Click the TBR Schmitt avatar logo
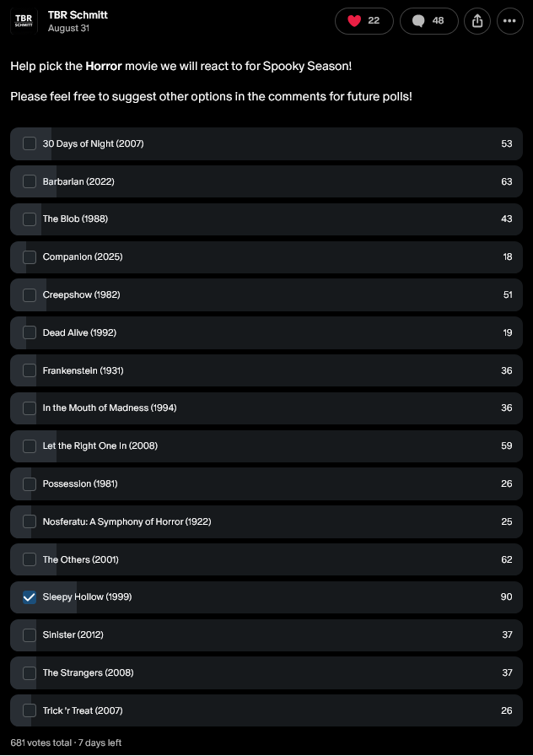This screenshot has width=533, height=756. (x=24, y=21)
